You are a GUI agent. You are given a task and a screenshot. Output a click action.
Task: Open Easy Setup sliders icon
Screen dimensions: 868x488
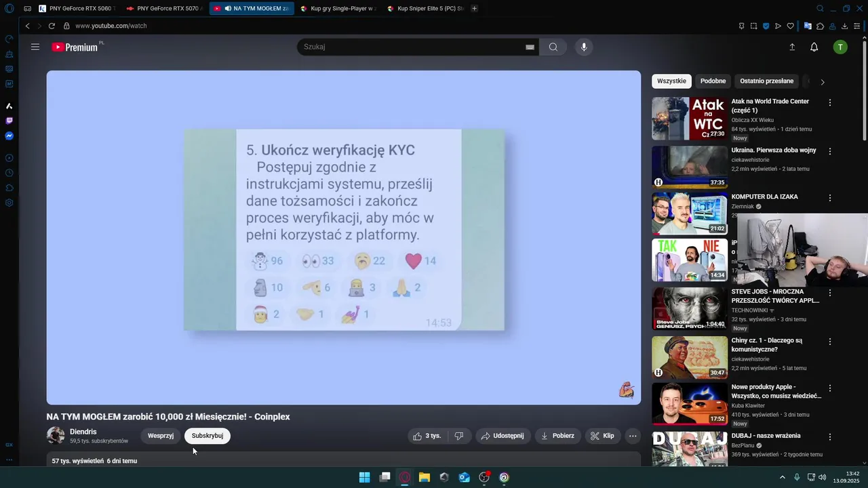click(858, 26)
